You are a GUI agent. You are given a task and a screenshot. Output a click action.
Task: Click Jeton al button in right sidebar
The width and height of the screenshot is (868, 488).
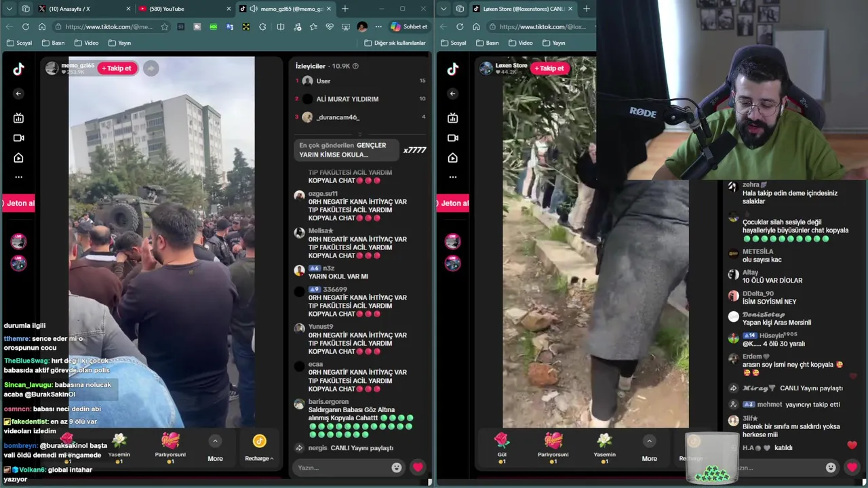453,203
